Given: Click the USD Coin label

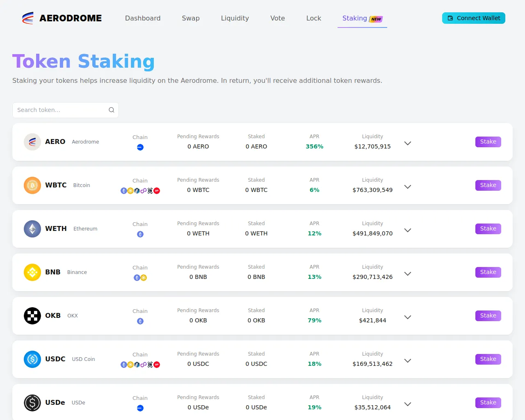Looking at the screenshot, I should pyautogui.click(x=83, y=359).
